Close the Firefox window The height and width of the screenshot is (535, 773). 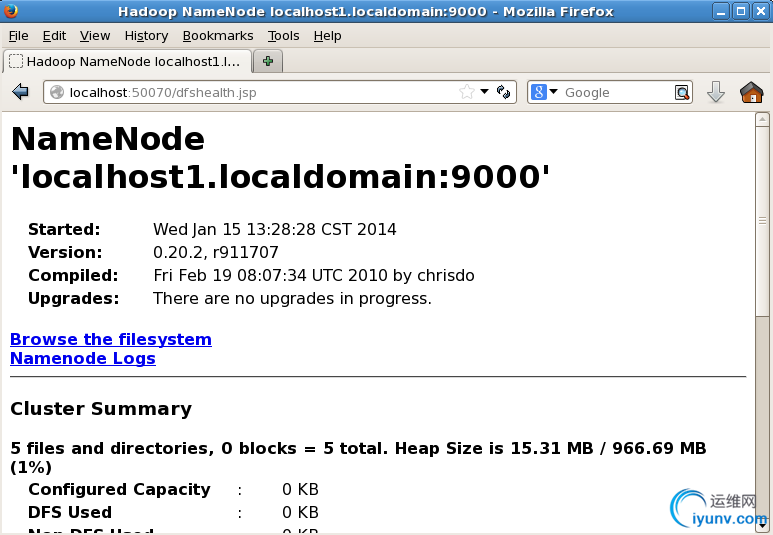point(761,11)
